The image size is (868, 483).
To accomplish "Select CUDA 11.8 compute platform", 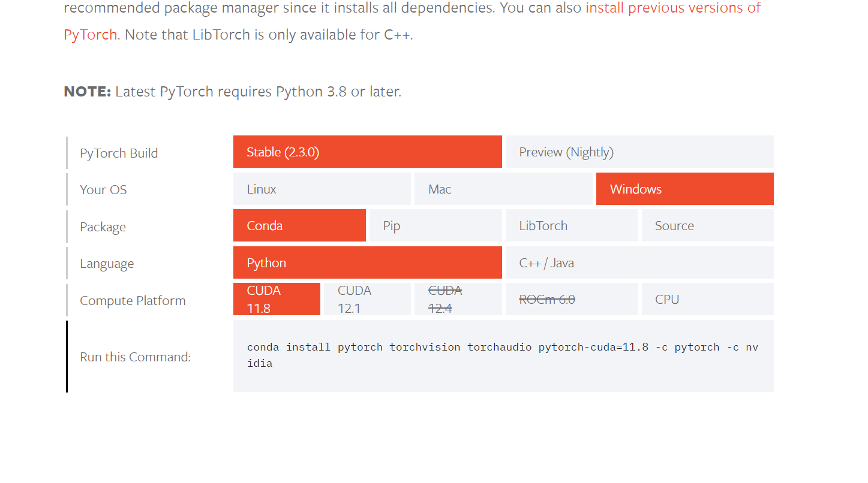I will [277, 299].
